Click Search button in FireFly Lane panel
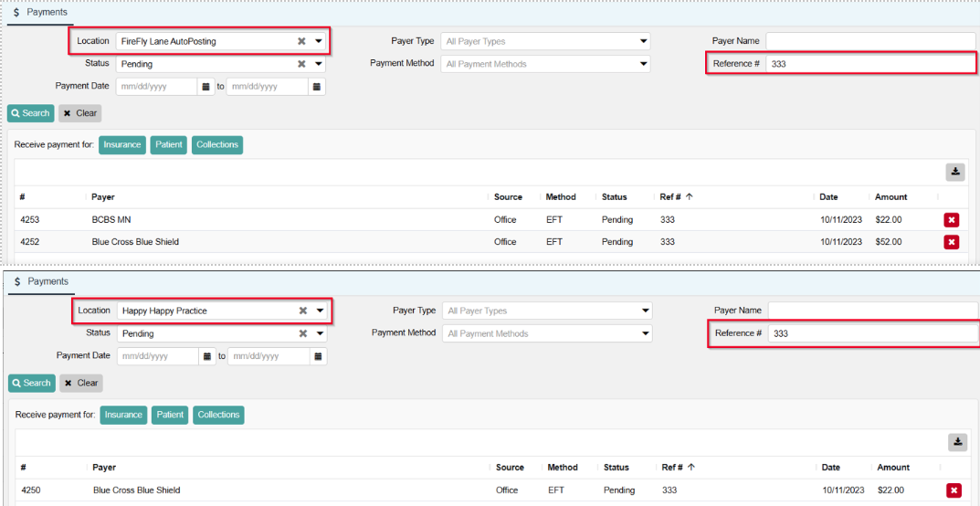 pyautogui.click(x=30, y=113)
